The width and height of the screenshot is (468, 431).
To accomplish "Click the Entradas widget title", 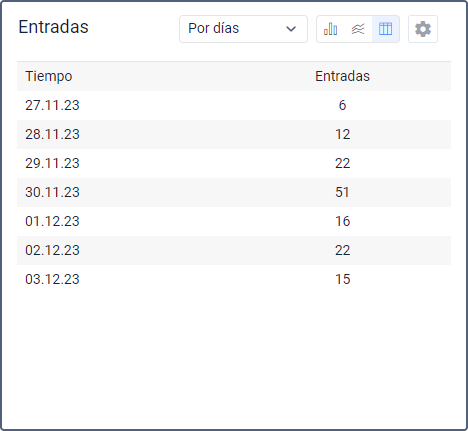I will point(53,27).
